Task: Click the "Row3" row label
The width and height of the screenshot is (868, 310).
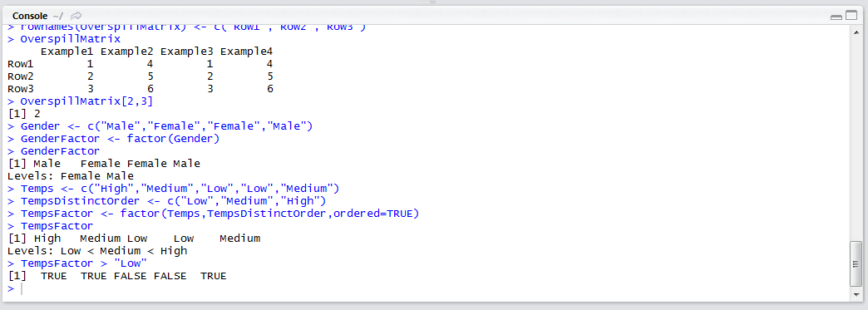Action: pos(21,89)
